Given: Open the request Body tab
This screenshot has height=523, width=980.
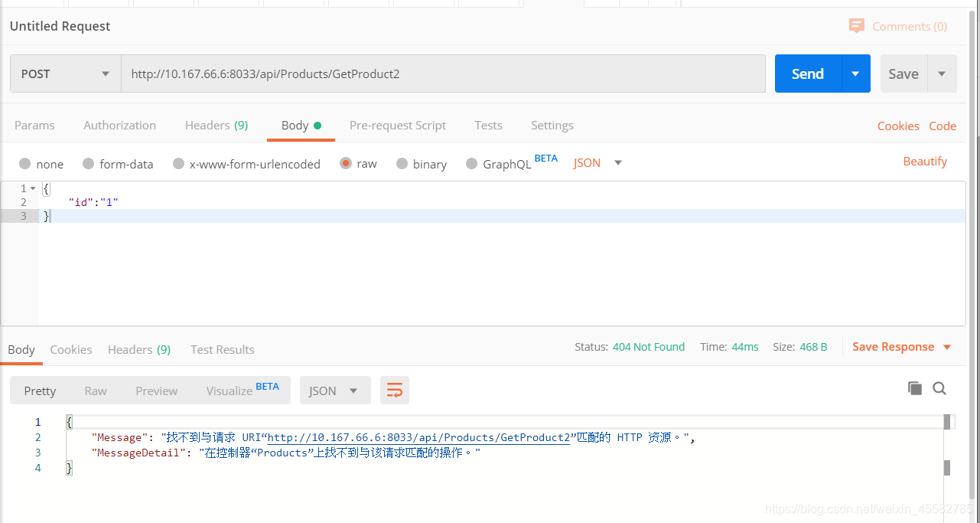Looking at the screenshot, I should [301, 126].
